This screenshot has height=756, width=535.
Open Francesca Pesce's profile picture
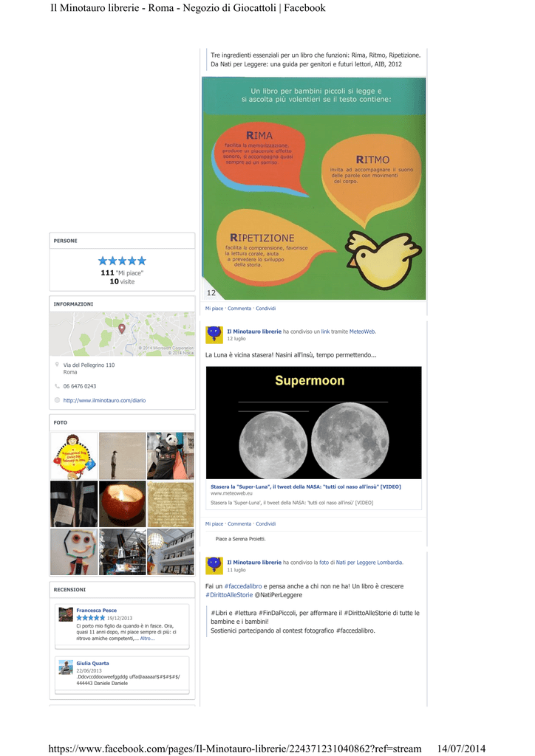tap(66, 614)
